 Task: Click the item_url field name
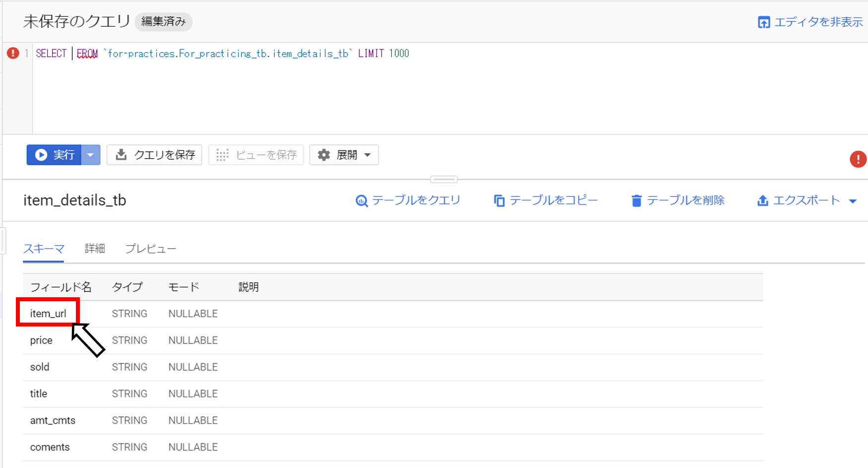pyautogui.click(x=48, y=314)
